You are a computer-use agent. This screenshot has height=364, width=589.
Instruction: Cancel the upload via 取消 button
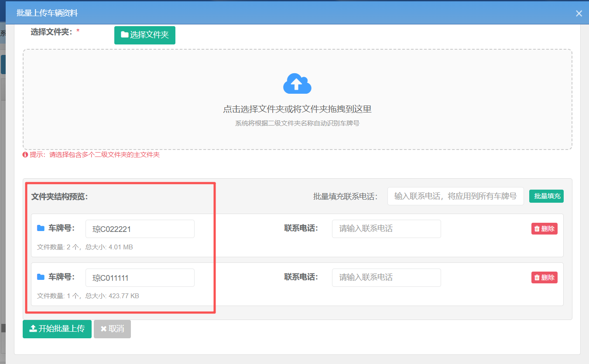[x=112, y=329]
